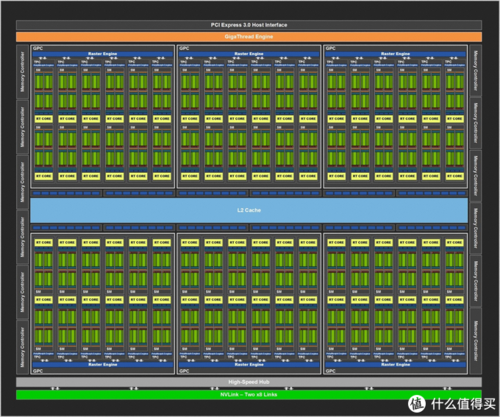The height and width of the screenshot is (417, 500).
Task: Click the GPC label of top-right cluster
Action: point(330,48)
